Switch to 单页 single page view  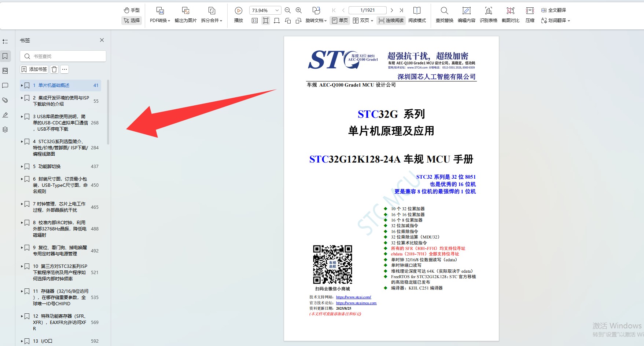coord(339,21)
